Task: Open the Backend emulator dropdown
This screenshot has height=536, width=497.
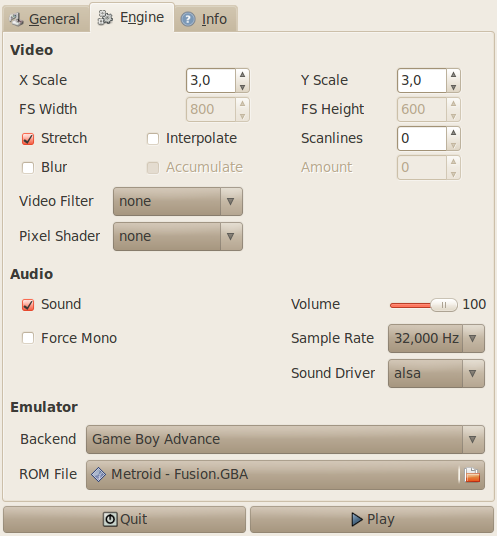Action: tap(285, 439)
